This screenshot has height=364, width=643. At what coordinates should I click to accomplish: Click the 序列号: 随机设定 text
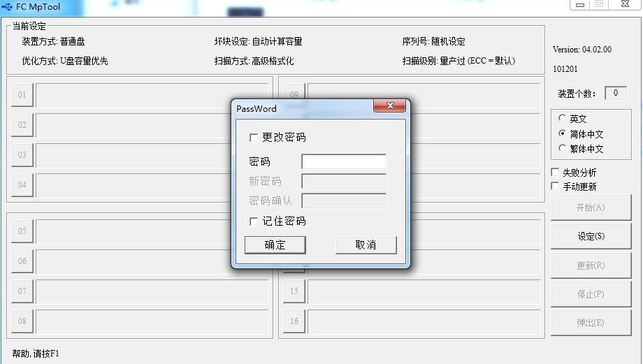pyautogui.click(x=433, y=41)
